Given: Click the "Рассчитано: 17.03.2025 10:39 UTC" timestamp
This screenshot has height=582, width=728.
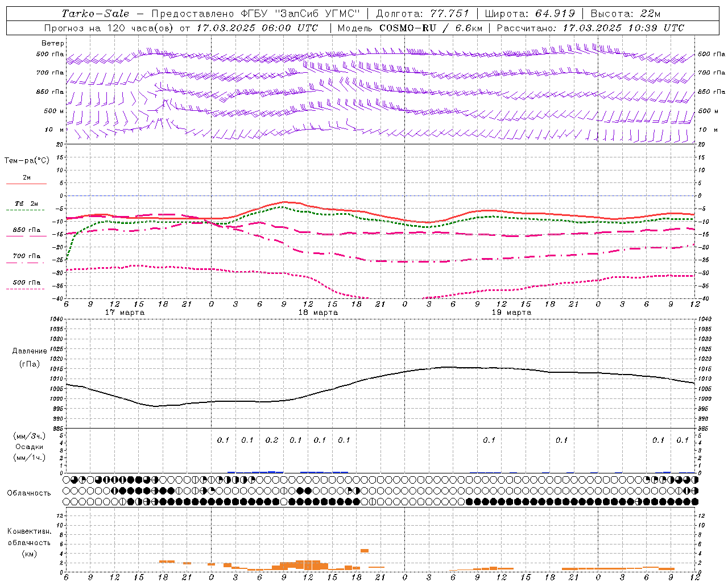Looking at the screenshot, I should [x=590, y=28].
